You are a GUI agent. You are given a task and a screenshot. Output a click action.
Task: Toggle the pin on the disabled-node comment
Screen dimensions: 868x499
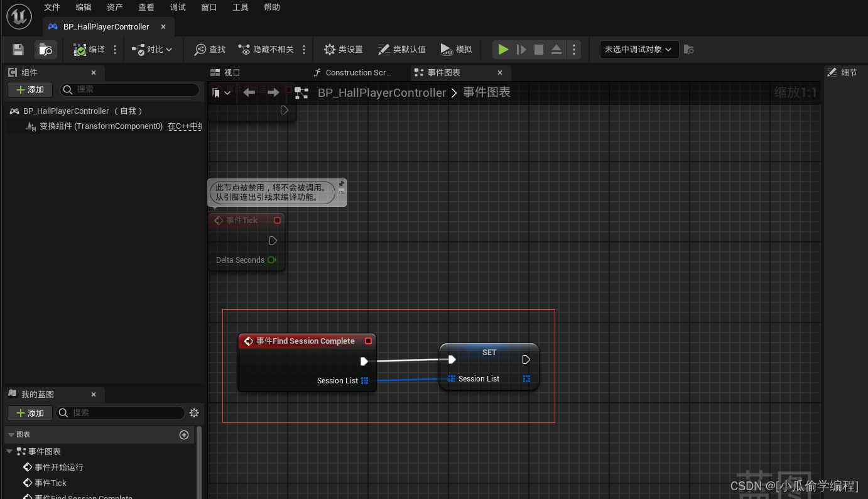[341, 184]
